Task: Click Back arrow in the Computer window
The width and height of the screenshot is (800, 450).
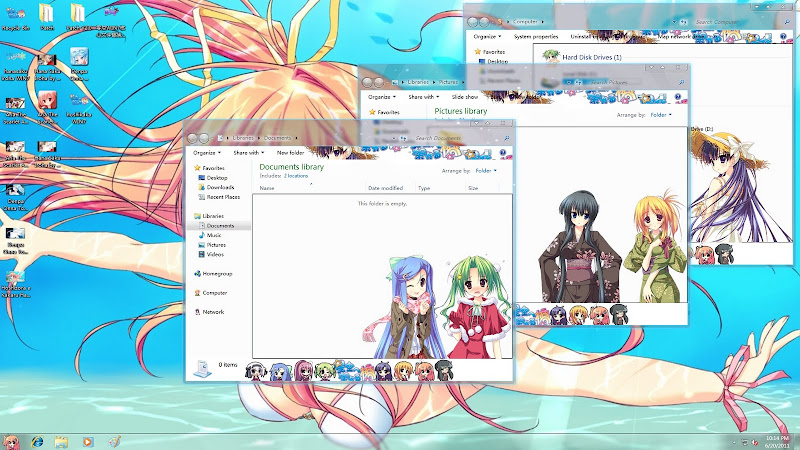Action: (x=472, y=22)
